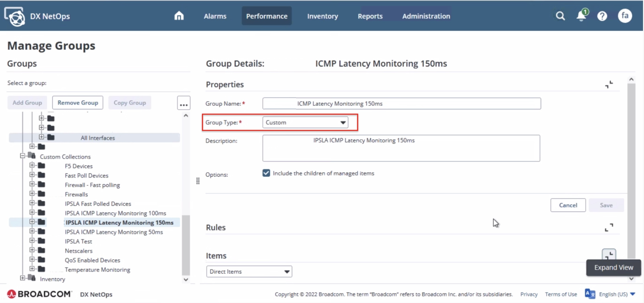Viewport: 644px width, 303px height.
Task: Open the user profile avatar 'fa'
Action: click(x=625, y=16)
